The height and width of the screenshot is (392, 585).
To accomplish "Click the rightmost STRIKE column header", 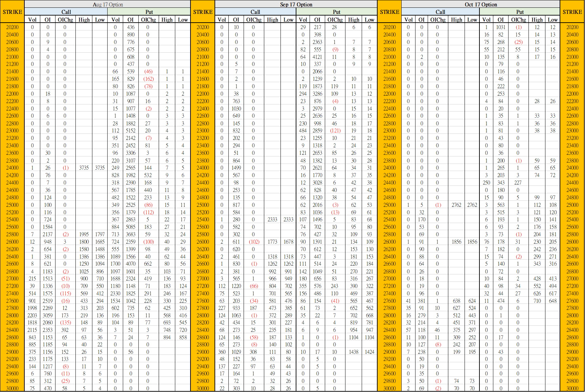I will coord(572,12).
